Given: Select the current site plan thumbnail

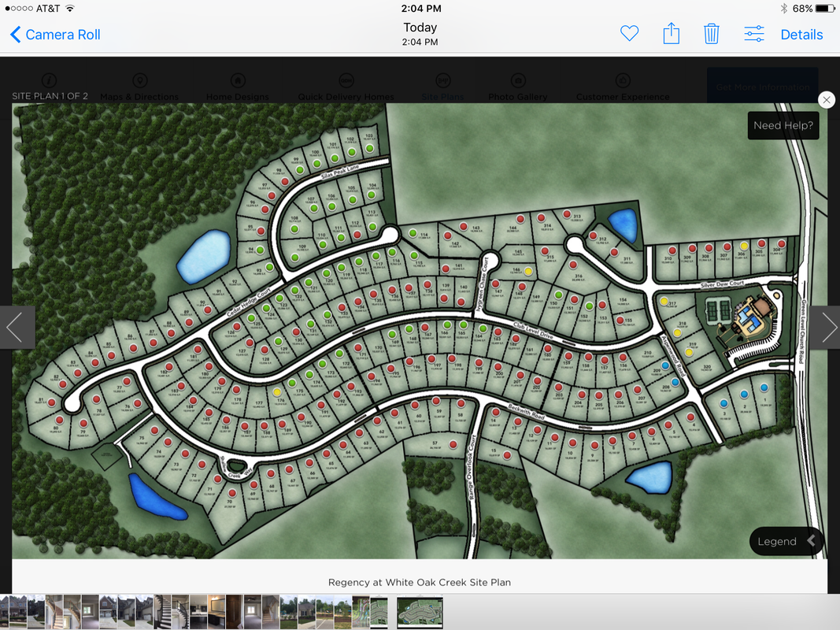Looking at the screenshot, I should coord(420,612).
